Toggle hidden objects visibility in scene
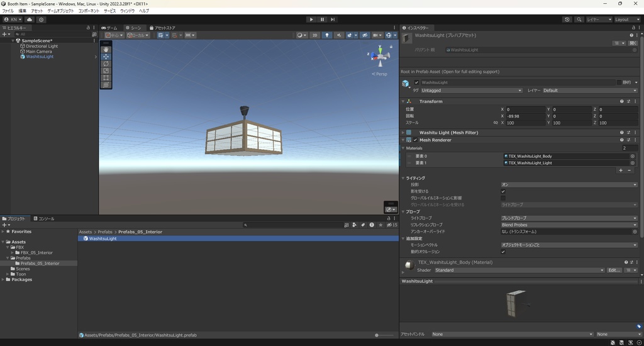The height and width of the screenshot is (346, 644). [364, 35]
